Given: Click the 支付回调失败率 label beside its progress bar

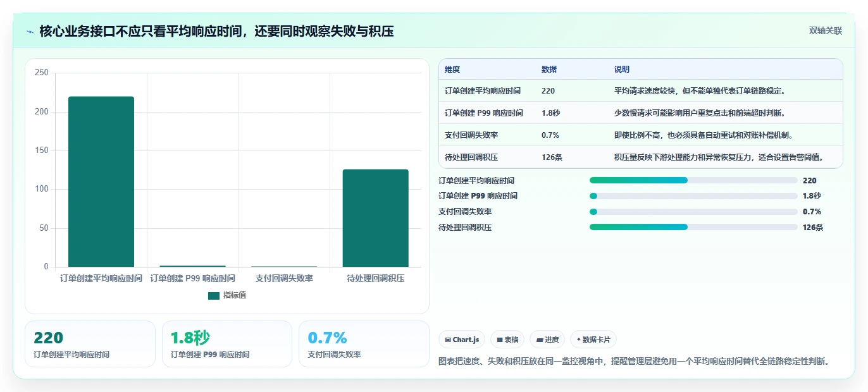Looking at the screenshot, I should [x=465, y=212].
